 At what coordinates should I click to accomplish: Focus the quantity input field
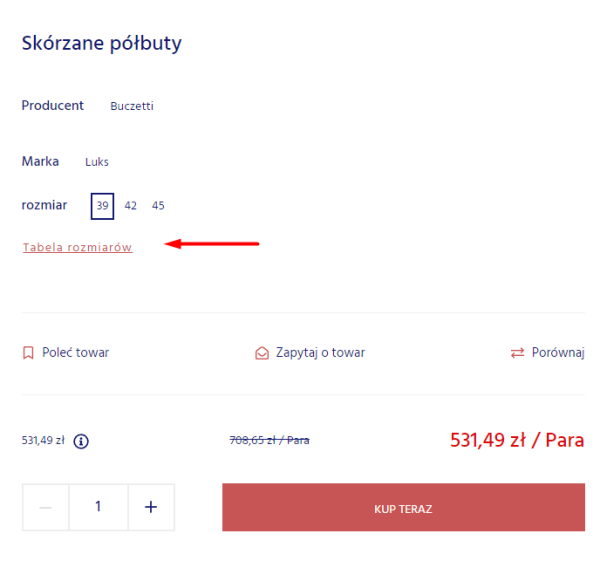click(98, 507)
